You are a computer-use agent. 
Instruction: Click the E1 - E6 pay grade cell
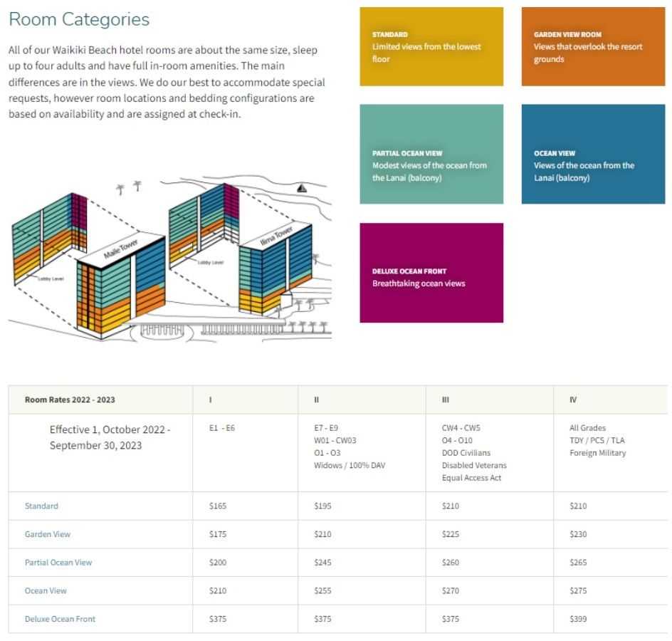[x=221, y=428]
